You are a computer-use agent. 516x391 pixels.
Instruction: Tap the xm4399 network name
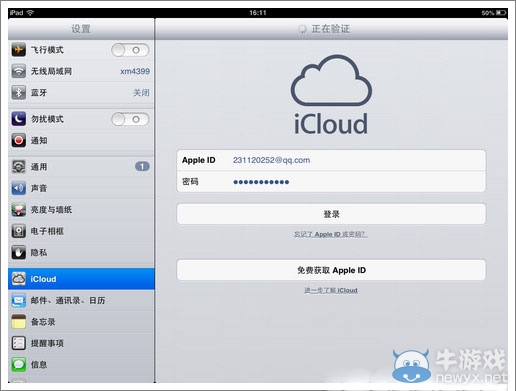(x=135, y=71)
